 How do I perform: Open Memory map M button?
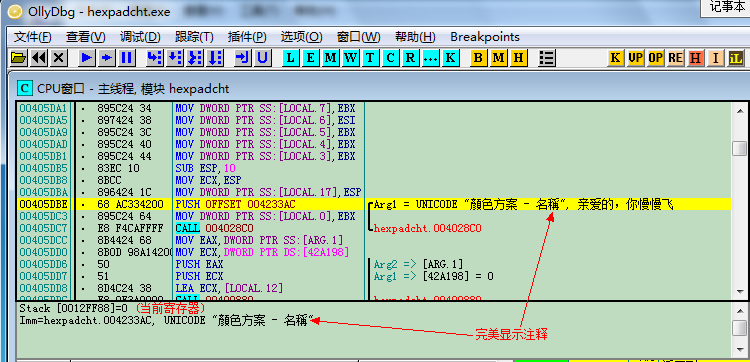point(331,58)
